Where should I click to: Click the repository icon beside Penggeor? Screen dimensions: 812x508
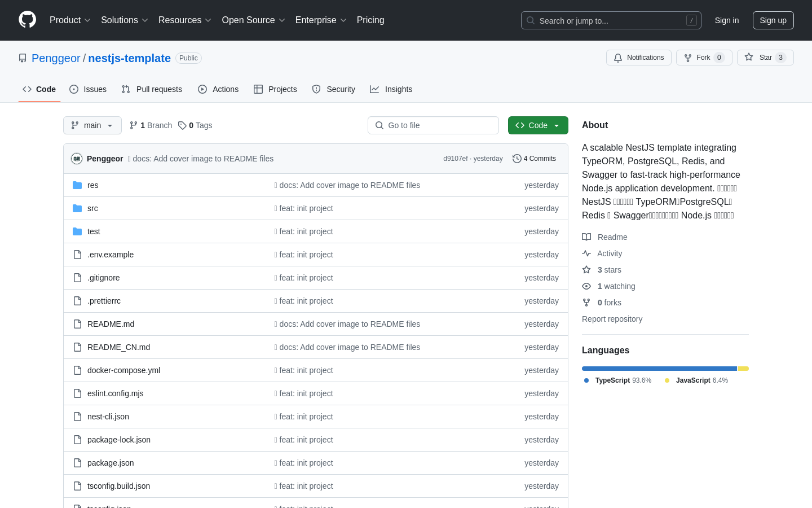click(23, 58)
